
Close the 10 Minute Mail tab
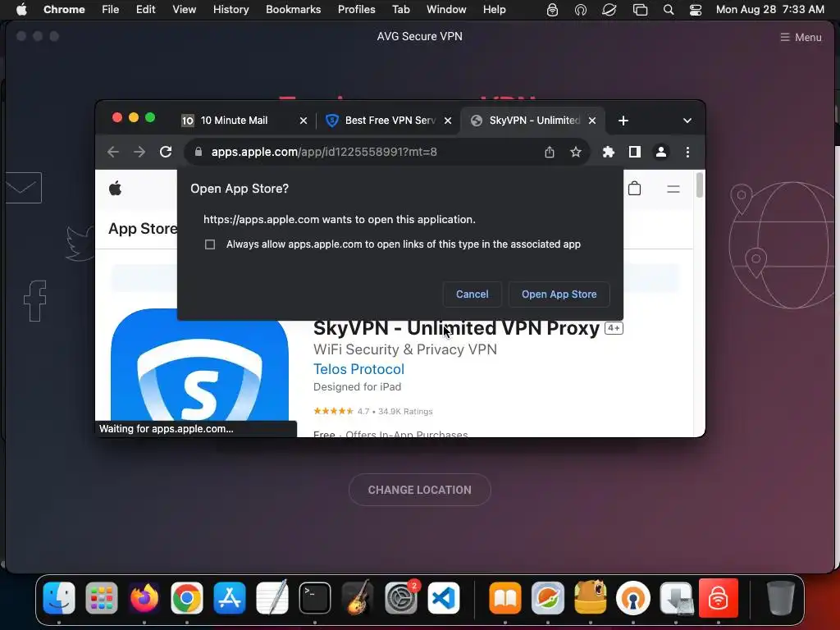point(304,121)
